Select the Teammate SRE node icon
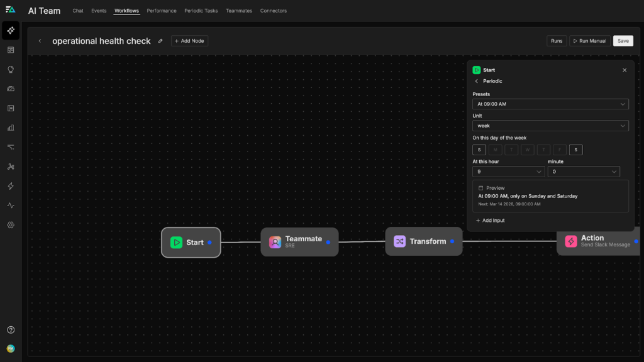The height and width of the screenshot is (362, 644). point(275,242)
